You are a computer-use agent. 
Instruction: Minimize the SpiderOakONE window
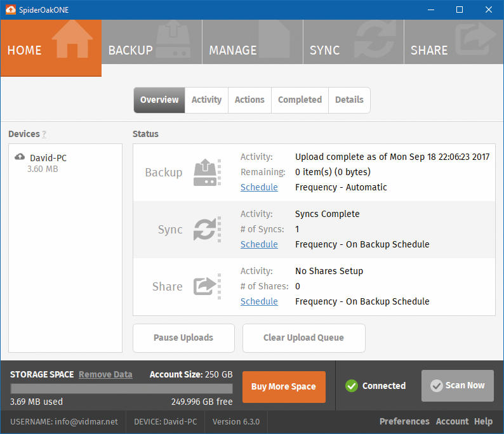tap(431, 10)
